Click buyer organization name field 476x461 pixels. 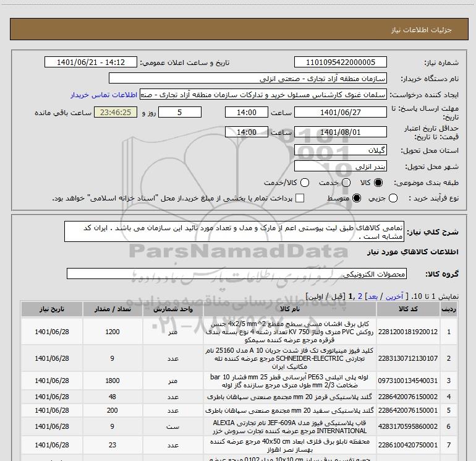(x=248, y=78)
